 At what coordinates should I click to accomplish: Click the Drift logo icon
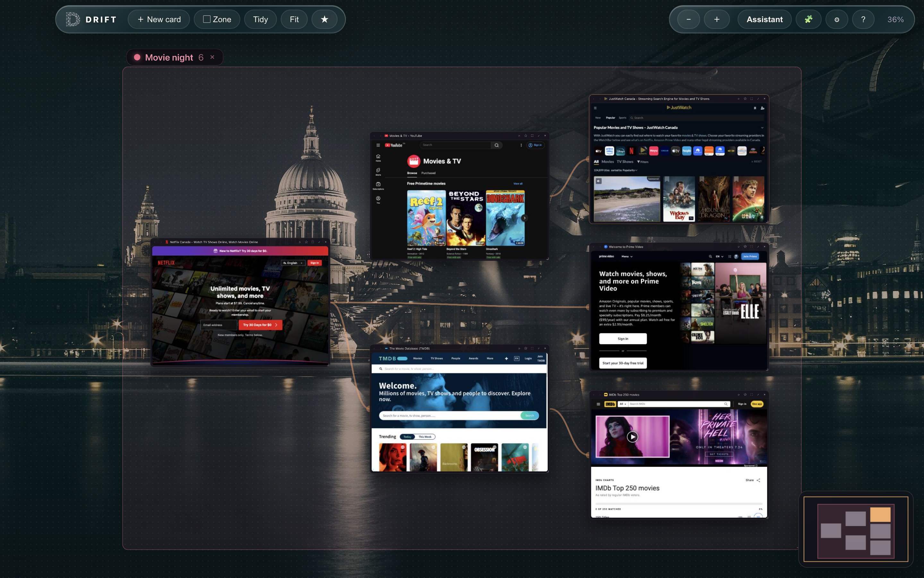point(73,19)
